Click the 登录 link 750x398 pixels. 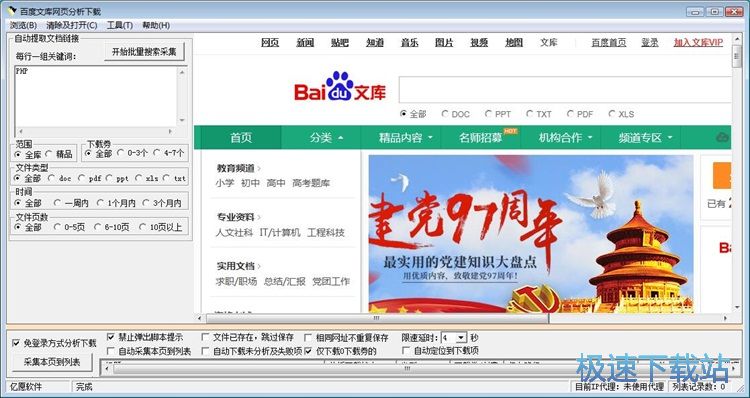pyautogui.click(x=650, y=43)
